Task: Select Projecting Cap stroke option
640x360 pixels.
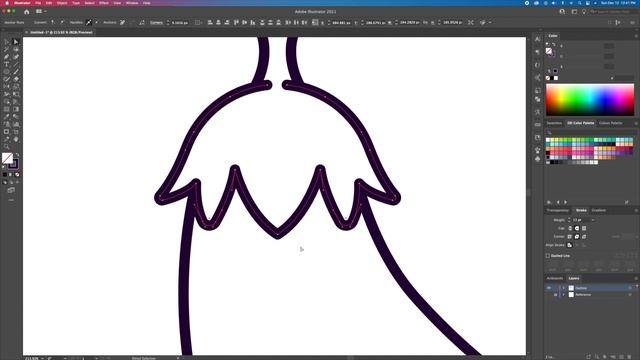Action: (584, 229)
